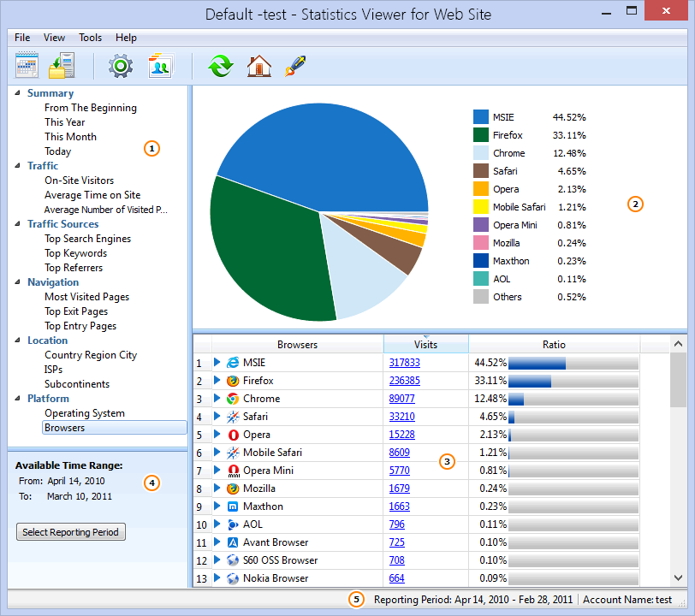The height and width of the screenshot is (616, 695).
Task: Click the Opera Mini icon in row 7
Action: point(233,471)
